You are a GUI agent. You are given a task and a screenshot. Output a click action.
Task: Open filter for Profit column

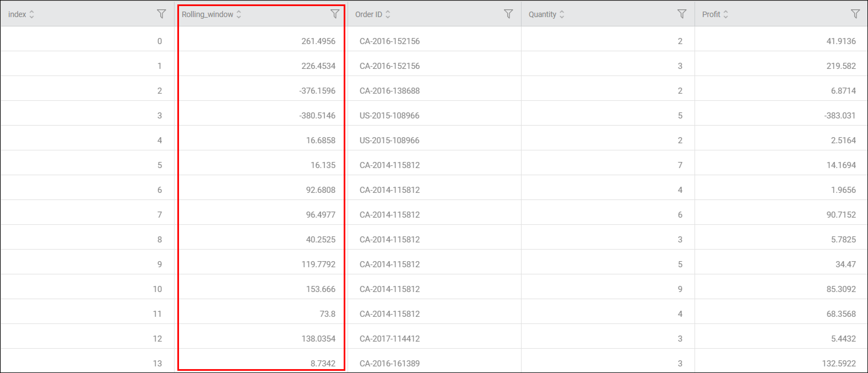pos(855,14)
